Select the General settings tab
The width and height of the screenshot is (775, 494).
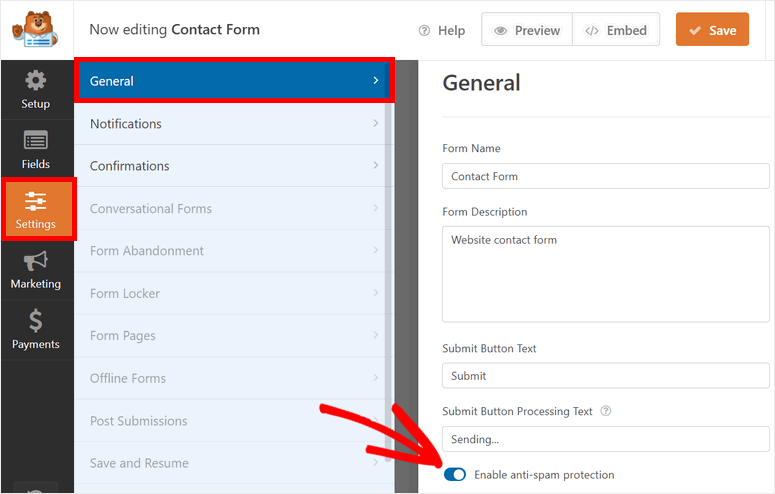(x=234, y=81)
